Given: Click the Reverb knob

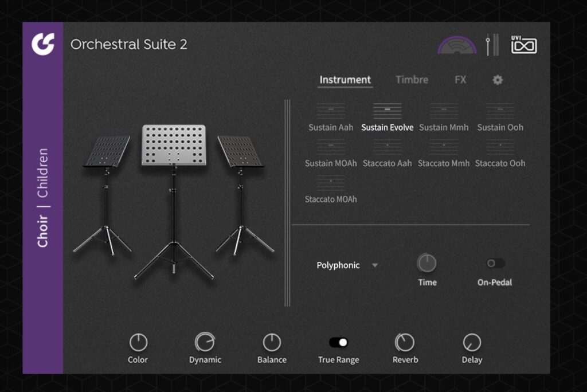Looking at the screenshot, I should 405,342.
